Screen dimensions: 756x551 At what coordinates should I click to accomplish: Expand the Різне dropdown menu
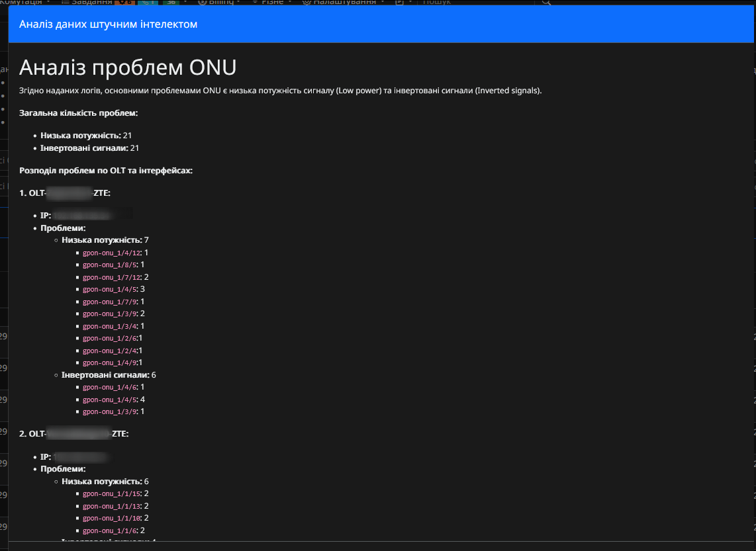tap(272, 3)
